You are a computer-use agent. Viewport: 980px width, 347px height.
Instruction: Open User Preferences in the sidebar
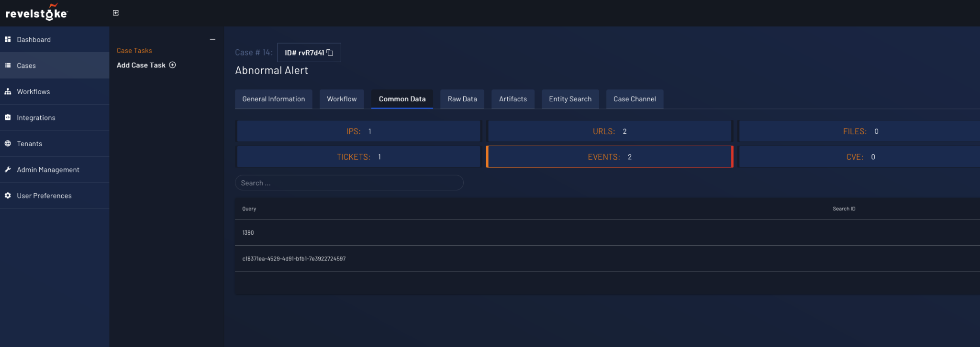pyautogui.click(x=55, y=196)
